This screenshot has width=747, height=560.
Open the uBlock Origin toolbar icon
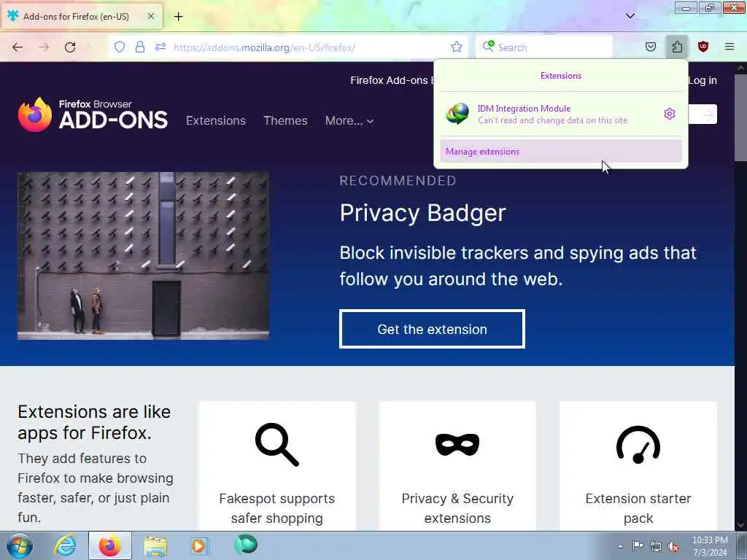tap(703, 47)
